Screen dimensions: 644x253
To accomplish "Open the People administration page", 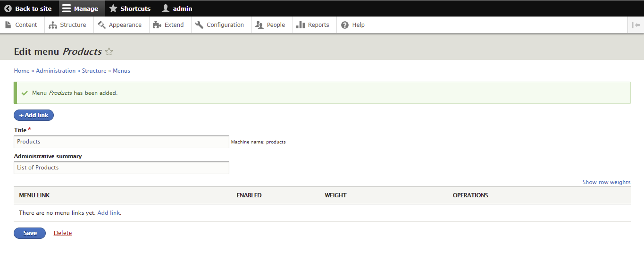I will [x=271, y=25].
